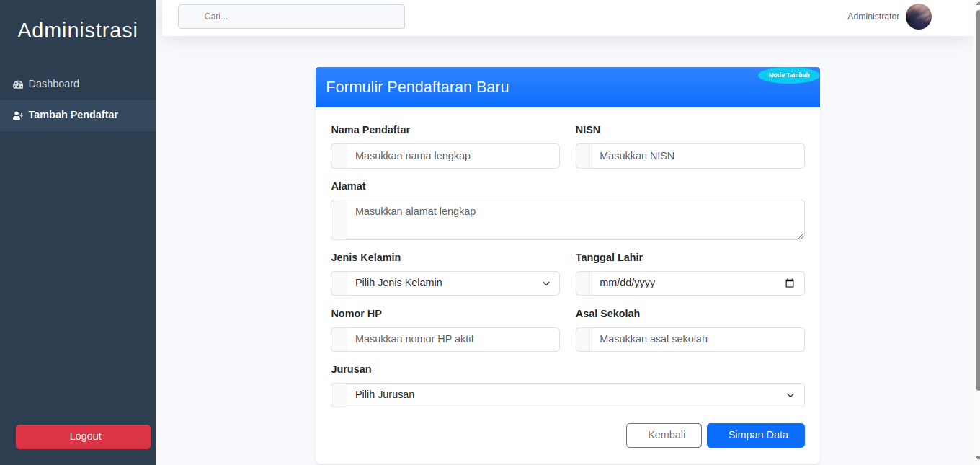
Task: Click the Administrasi sidebar title
Action: point(77,30)
